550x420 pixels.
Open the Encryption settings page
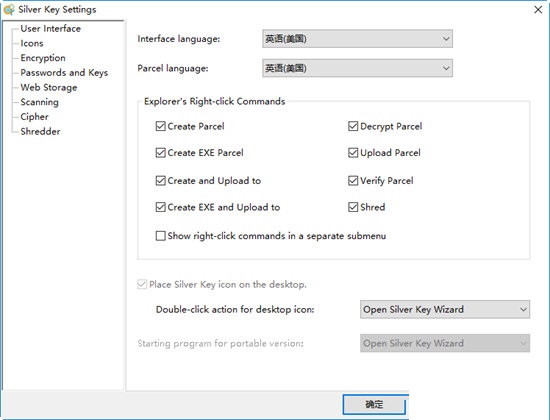[x=43, y=58]
